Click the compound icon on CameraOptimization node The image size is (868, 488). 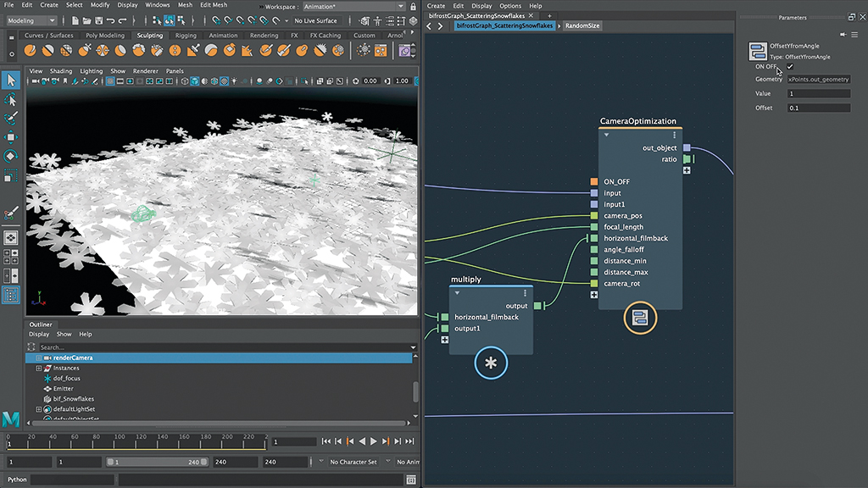click(640, 318)
